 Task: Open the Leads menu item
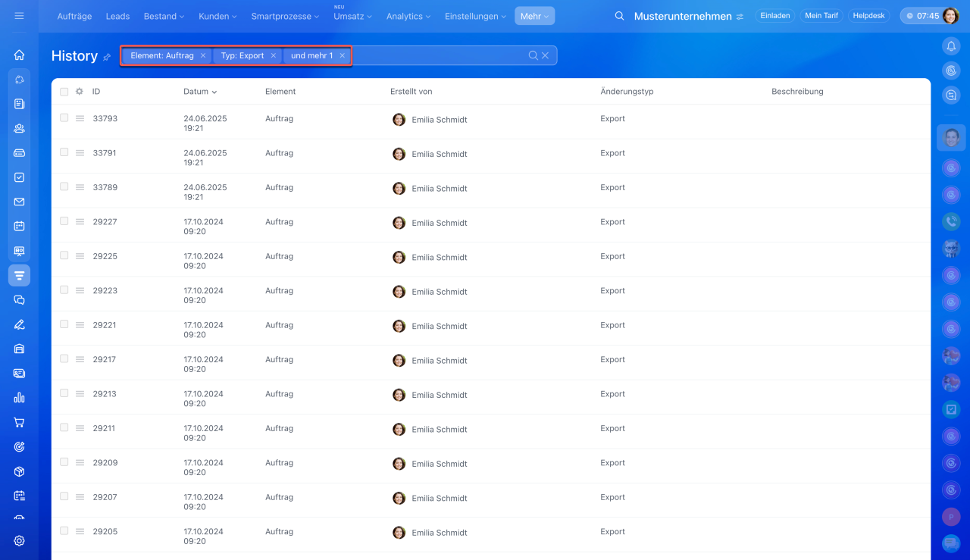coord(117,16)
